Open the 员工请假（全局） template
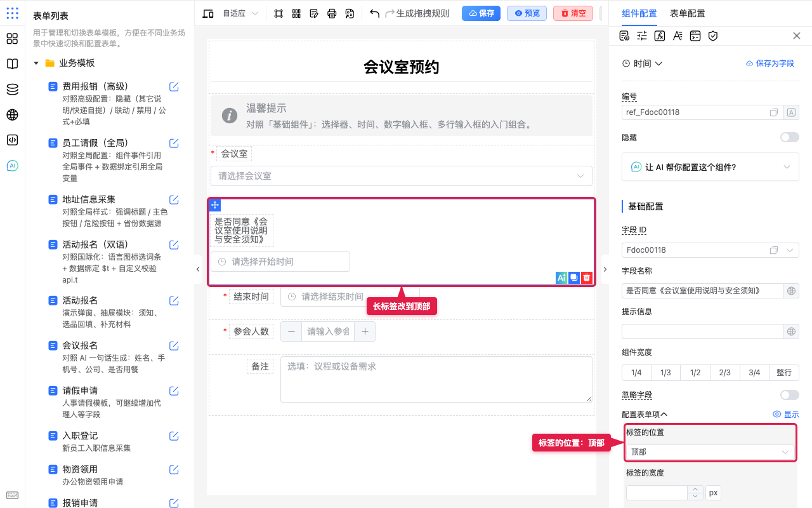This screenshot has height=508, width=812. point(95,143)
